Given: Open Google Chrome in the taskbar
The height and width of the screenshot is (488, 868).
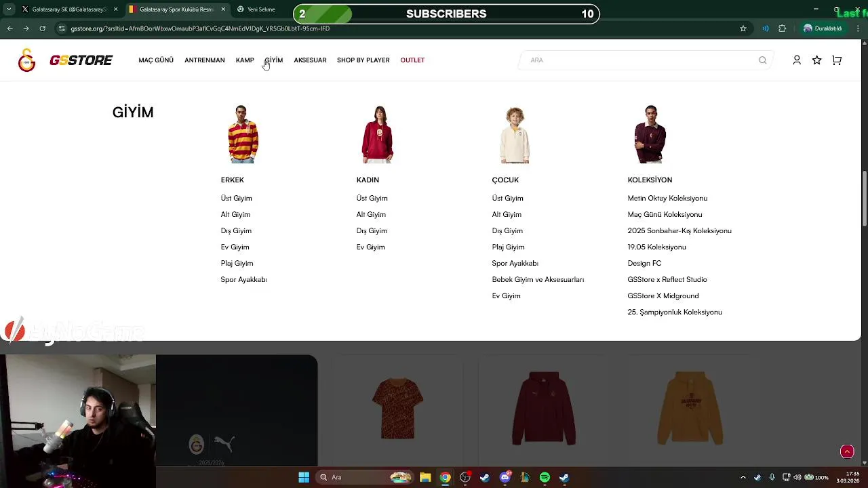Looking at the screenshot, I should (x=445, y=477).
